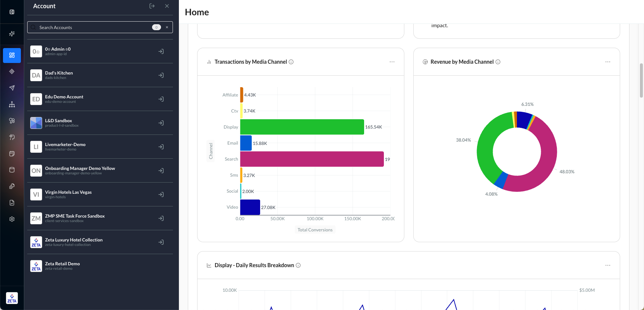Select the Virgin Hotels Las Vegas account
644x310 pixels.
pyautogui.click(x=68, y=194)
